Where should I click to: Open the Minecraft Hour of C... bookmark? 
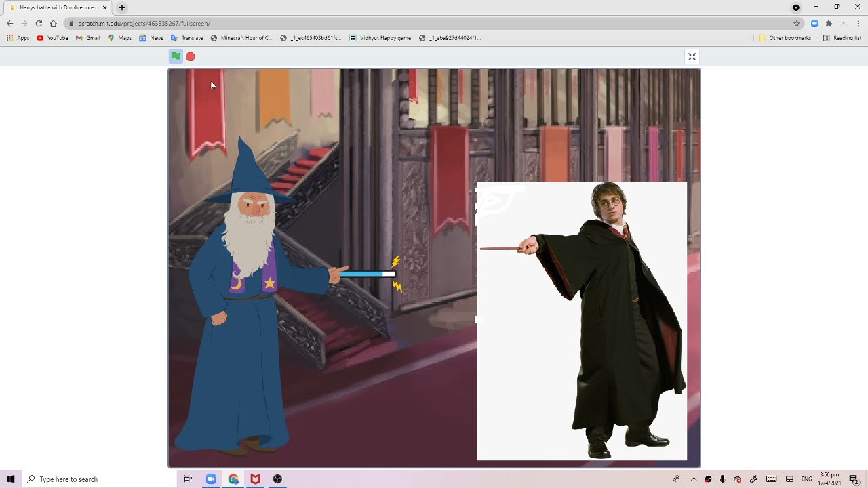coord(241,38)
